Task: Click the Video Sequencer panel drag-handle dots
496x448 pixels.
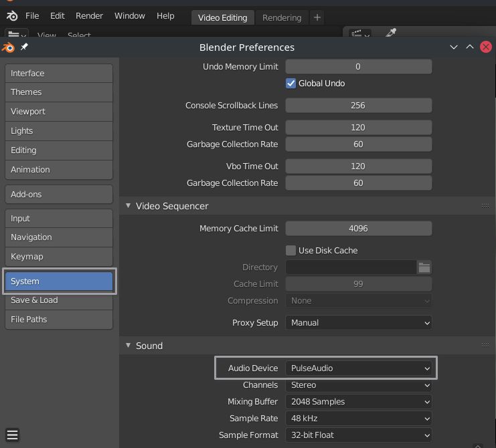Action: (485, 206)
